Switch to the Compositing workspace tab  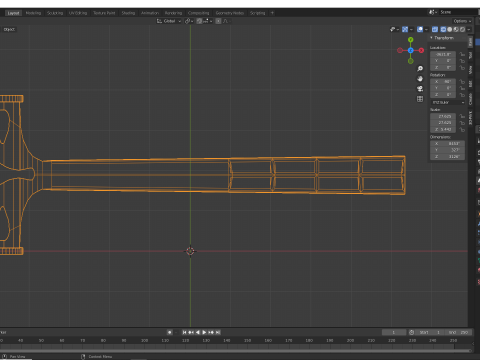pyautogui.click(x=198, y=13)
